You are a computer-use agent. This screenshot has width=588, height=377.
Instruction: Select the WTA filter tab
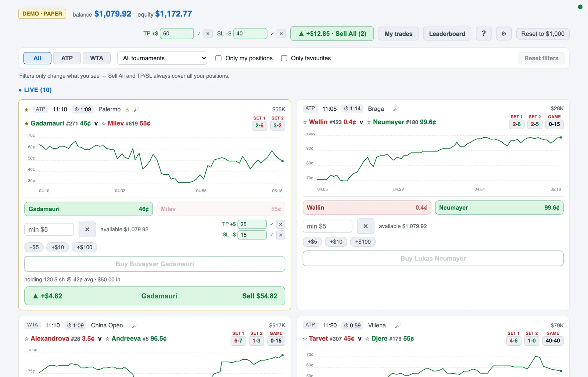tap(97, 58)
